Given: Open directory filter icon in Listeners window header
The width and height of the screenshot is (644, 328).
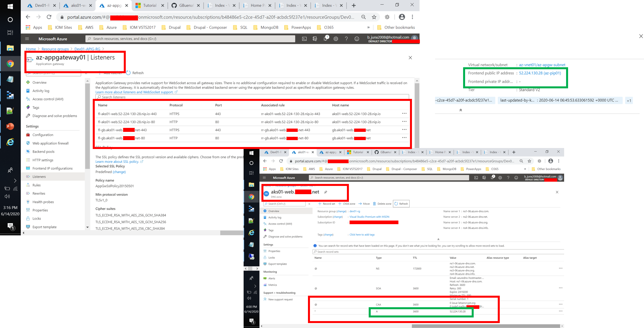Looking at the screenshot, I should click(x=315, y=39).
